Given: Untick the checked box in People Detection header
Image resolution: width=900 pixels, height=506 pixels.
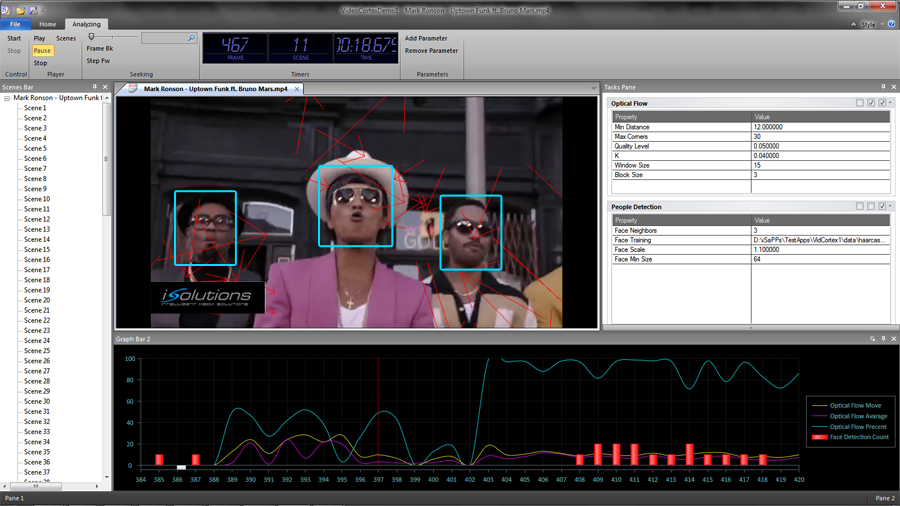Looking at the screenshot, I should (x=882, y=206).
